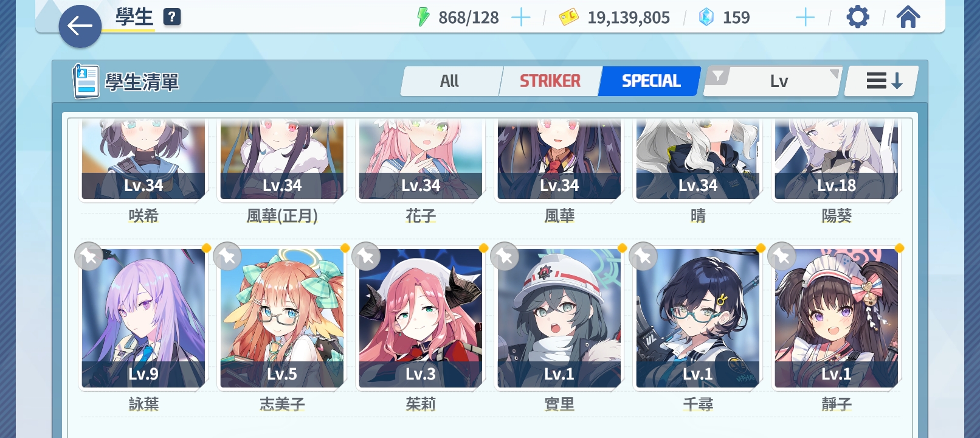Open the settings gear

(858, 17)
